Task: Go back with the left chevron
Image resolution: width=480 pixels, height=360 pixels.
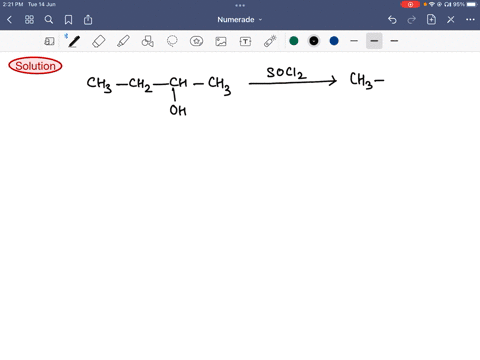Action: tap(9, 20)
